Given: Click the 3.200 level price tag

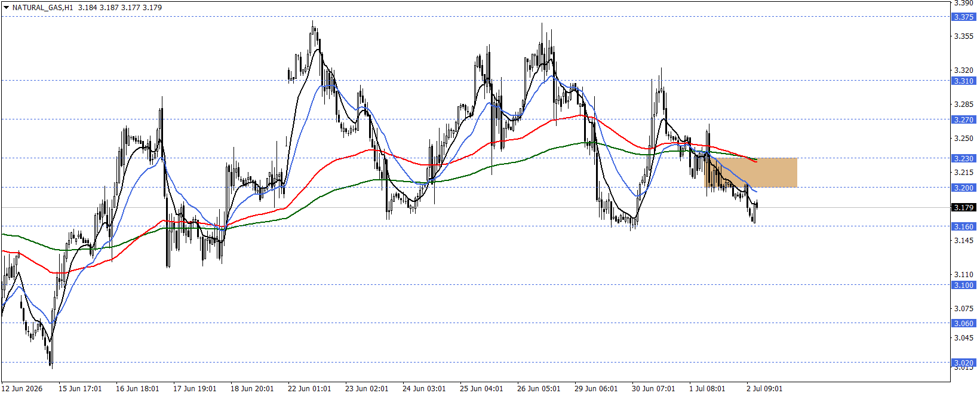Looking at the screenshot, I should (963, 188).
